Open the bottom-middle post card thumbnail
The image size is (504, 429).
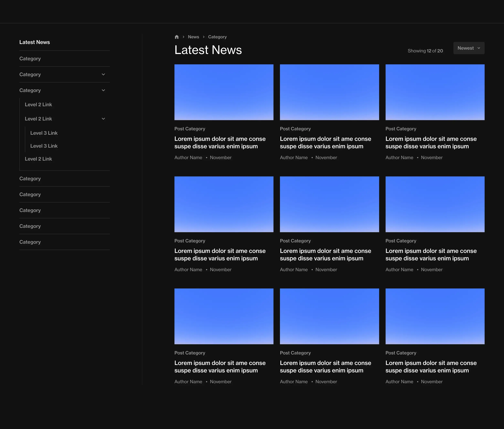click(329, 316)
